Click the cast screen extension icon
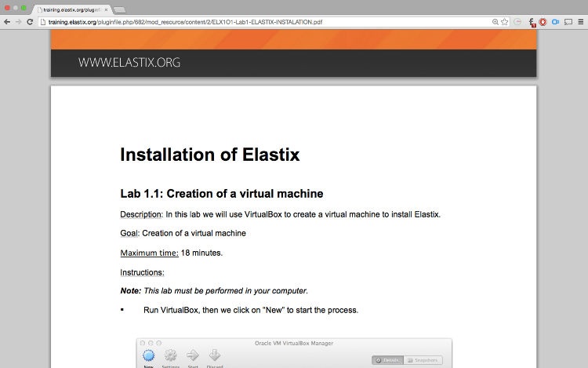The width and height of the screenshot is (588, 368). (568, 21)
